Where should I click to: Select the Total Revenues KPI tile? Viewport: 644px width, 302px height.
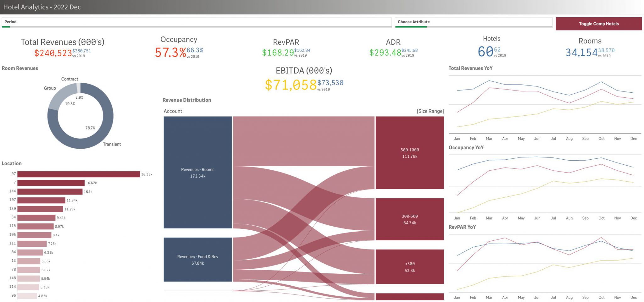tap(62, 47)
